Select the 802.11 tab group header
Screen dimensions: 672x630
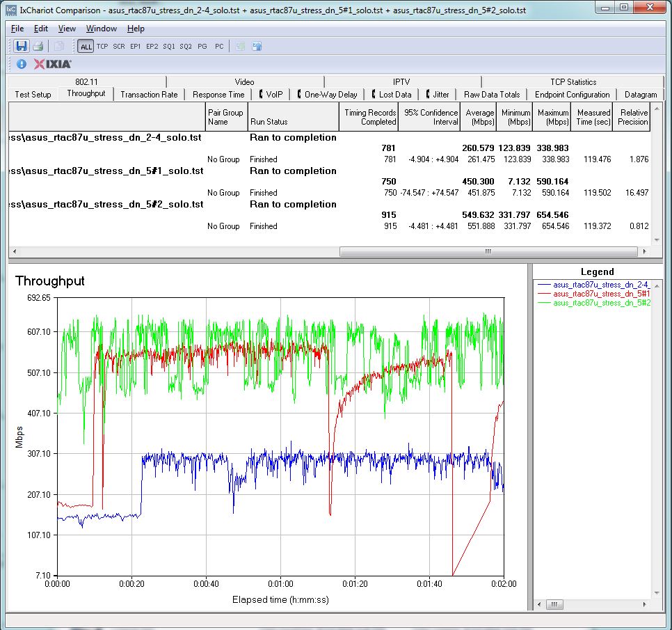tap(86, 81)
